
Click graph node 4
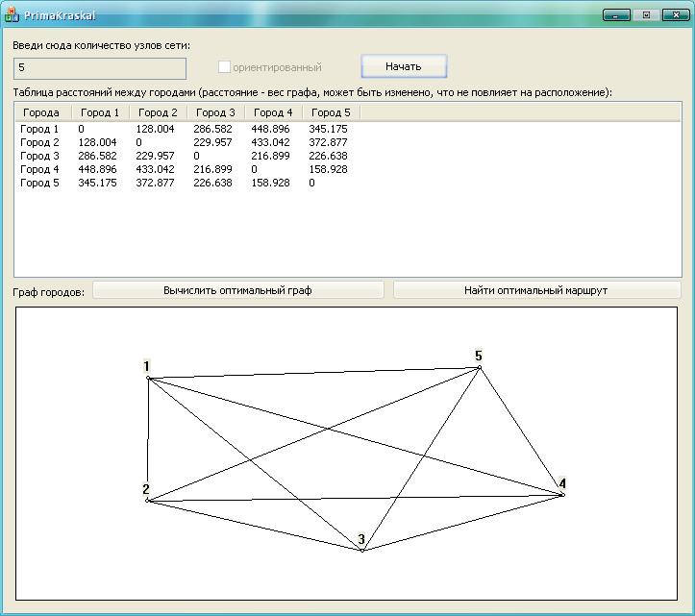click(563, 495)
